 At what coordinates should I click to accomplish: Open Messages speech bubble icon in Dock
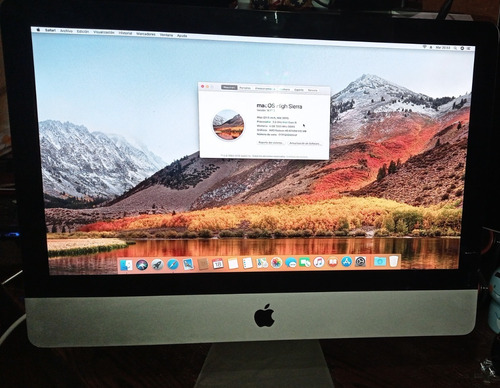click(291, 263)
